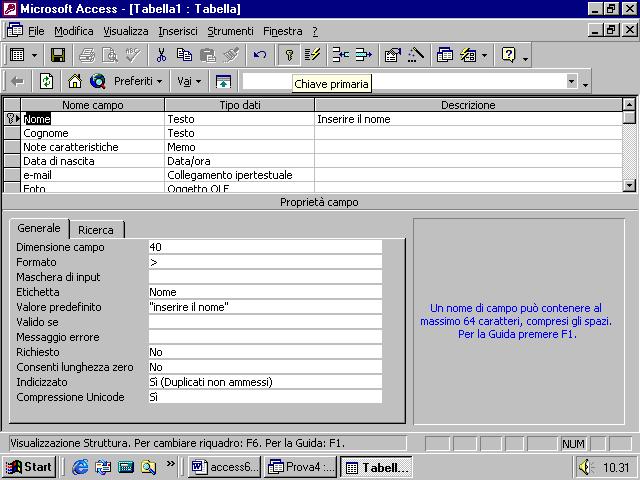Open the address bar dropdown arrow
The image size is (640, 480).
click(x=572, y=81)
